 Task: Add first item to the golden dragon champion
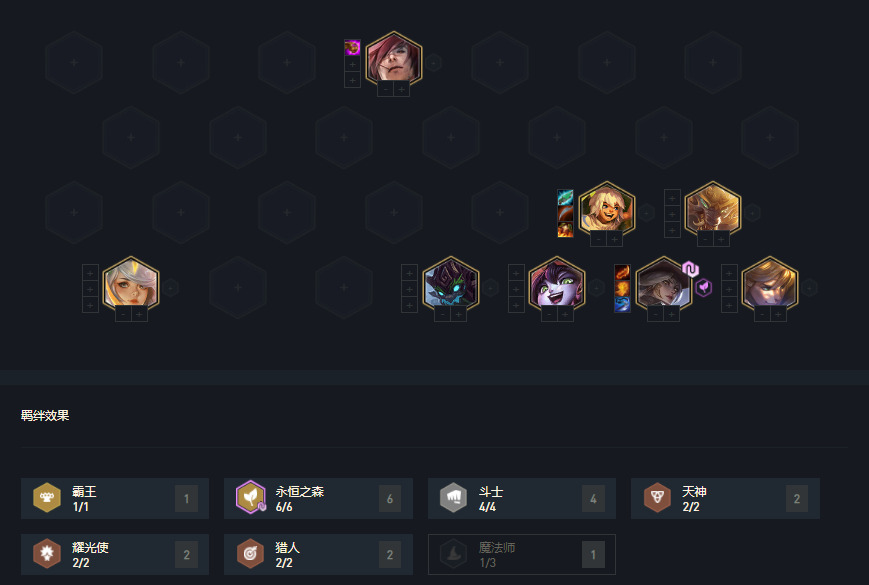(x=672, y=197)
